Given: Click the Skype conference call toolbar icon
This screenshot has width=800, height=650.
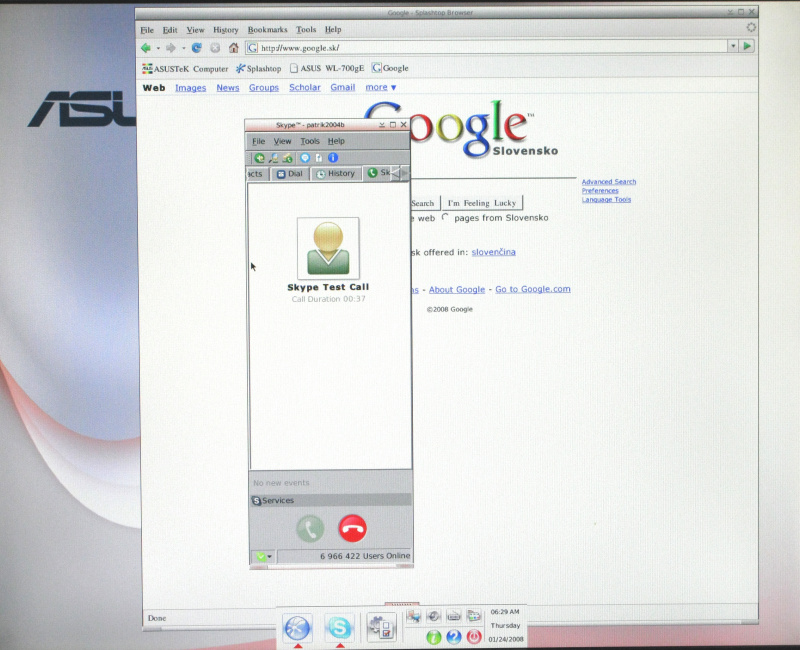Looking at the screenshot, I should pos(288,158).
